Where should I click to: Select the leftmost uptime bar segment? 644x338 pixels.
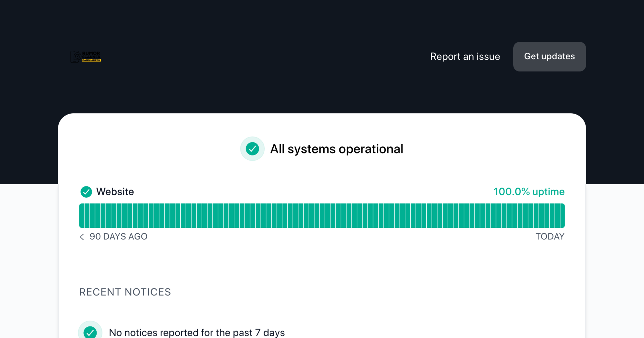(82, 216)
